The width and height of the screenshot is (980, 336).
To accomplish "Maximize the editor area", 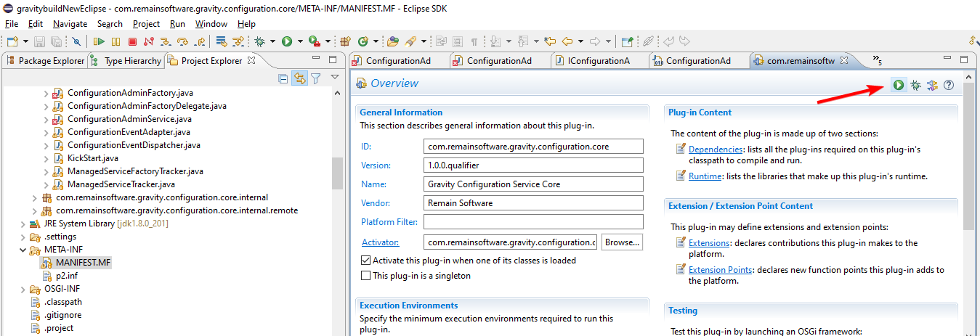I will [964, 60].
